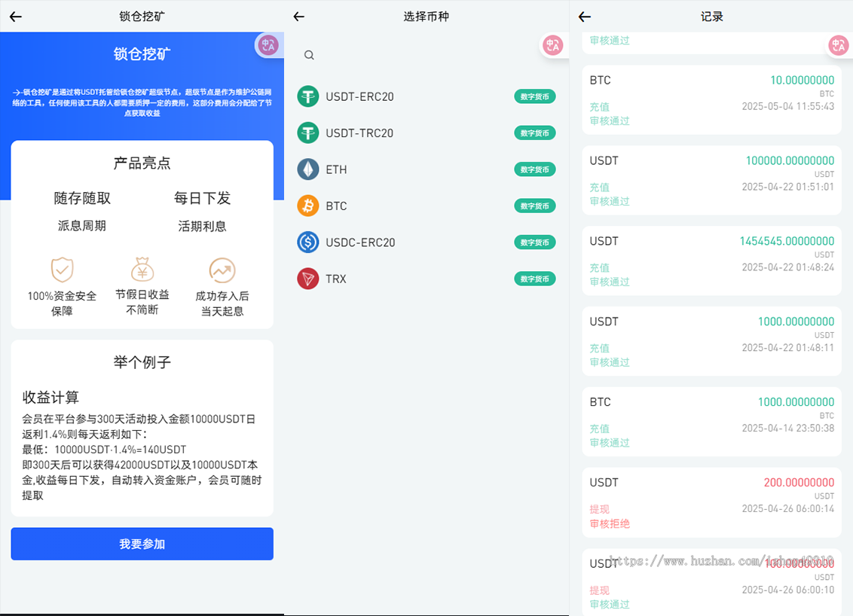Click the 选择币种 page title
Image resolution: width=853 pixels, height=616 pixels.
pos(426,17)
